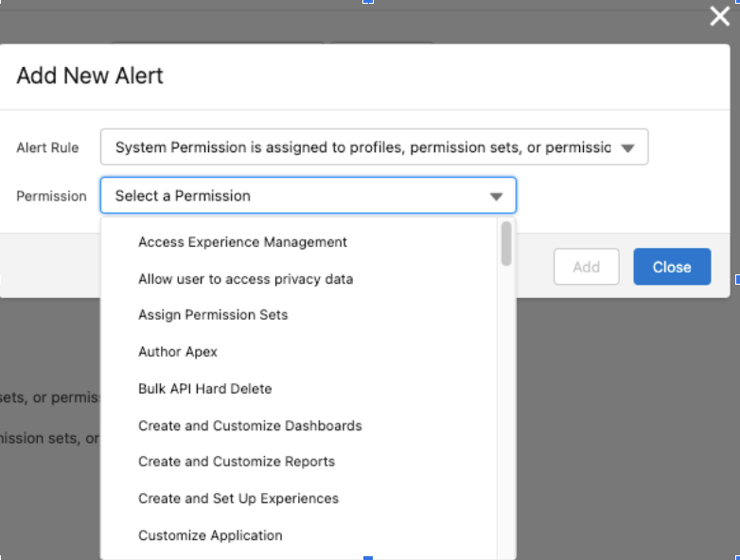This screenshot has height=560, width=740.
Task: Click the 'Add New Alert' dialog heading
Action: pyautogui.click(x=90, y=76)
